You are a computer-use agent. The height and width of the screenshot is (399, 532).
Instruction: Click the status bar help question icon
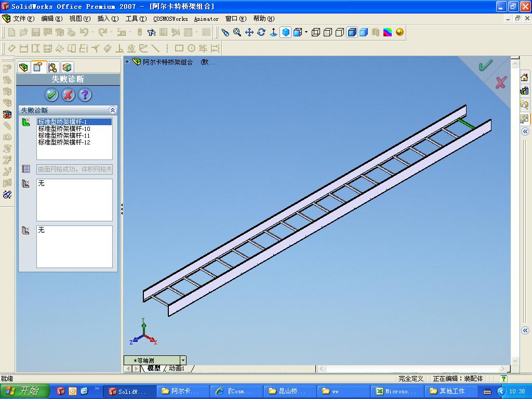[504, 379]
